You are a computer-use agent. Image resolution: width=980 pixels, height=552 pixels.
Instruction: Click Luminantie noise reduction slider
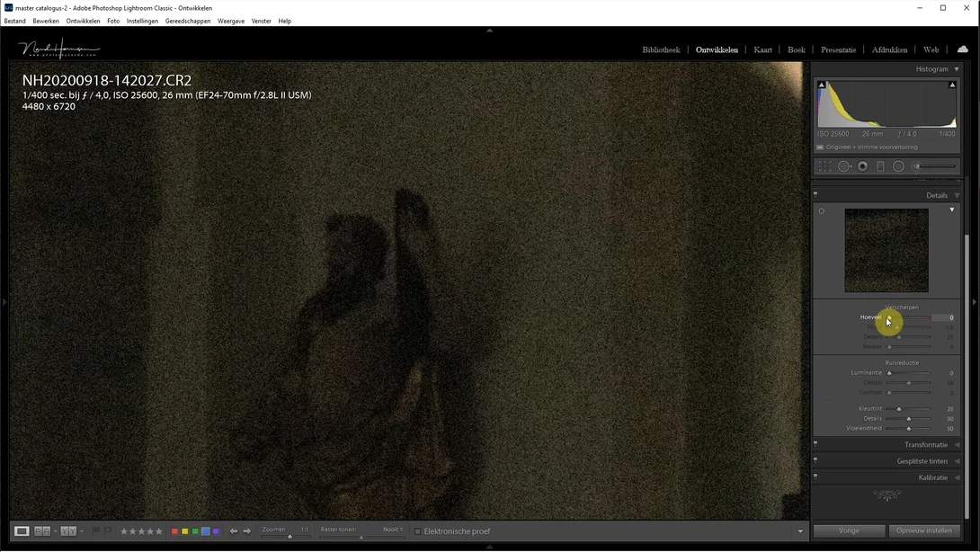[x=909, y=372]
